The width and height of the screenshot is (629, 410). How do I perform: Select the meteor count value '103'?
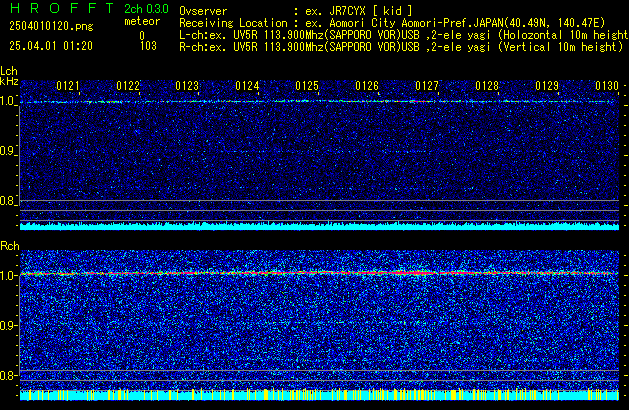click(148, 46)
